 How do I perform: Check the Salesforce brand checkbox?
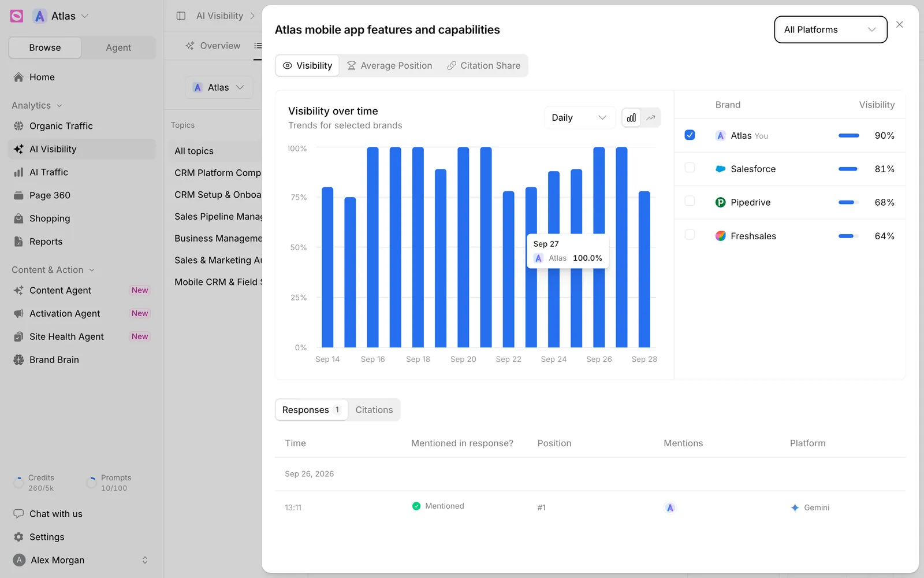690,168
